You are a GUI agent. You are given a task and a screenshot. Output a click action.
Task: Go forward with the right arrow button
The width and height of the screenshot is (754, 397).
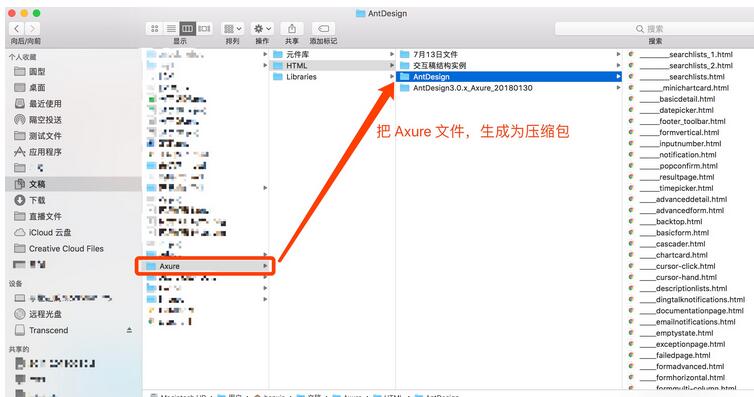32,29
